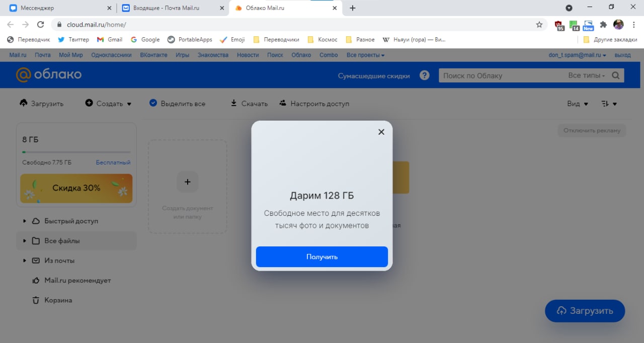Click Combo in top menu

[x=329, y=55]
